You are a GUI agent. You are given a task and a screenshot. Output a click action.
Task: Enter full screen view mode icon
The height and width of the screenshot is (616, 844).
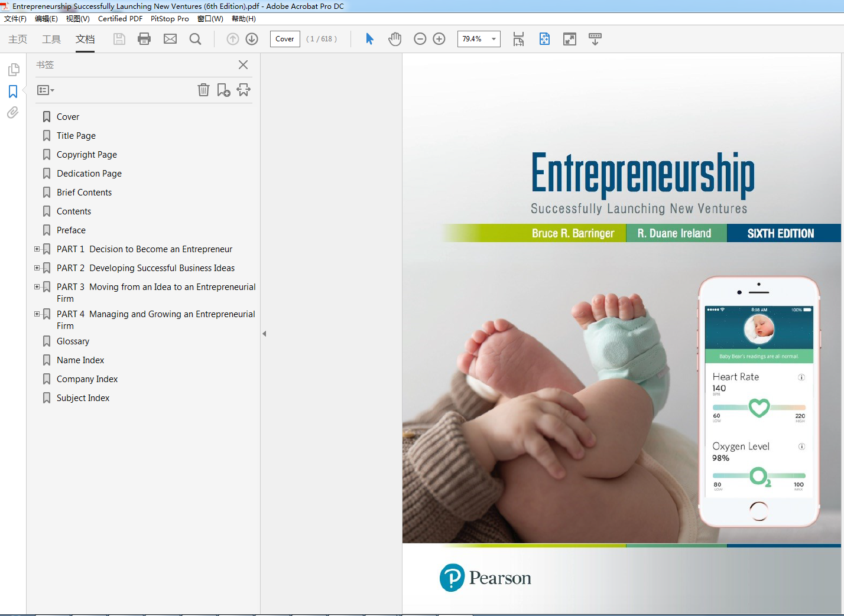[x=570, y=39]
